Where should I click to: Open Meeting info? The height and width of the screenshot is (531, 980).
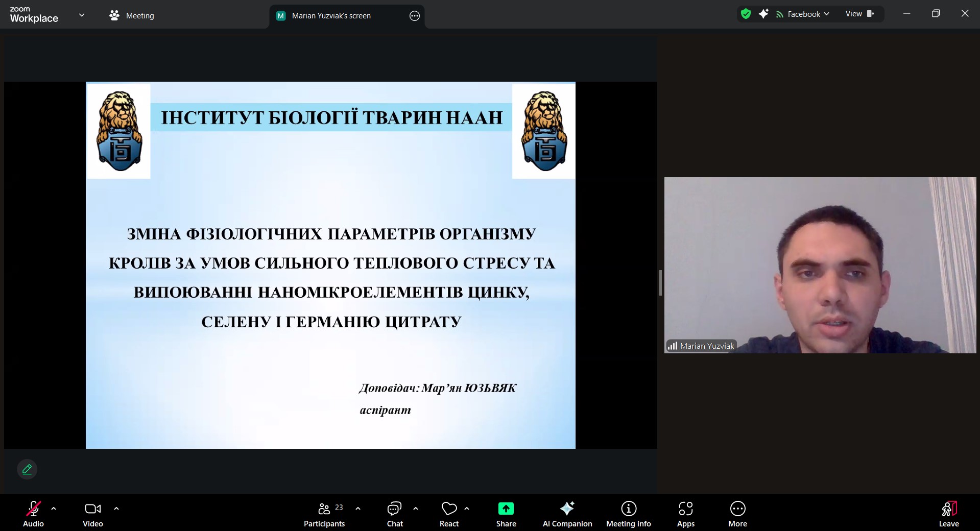point(628,513)
